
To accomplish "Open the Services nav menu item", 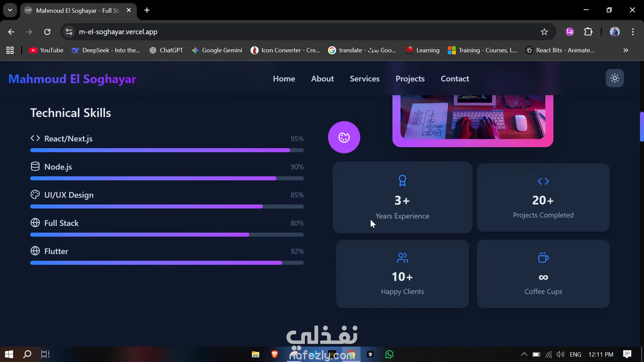I will click(x=365, y=79).
